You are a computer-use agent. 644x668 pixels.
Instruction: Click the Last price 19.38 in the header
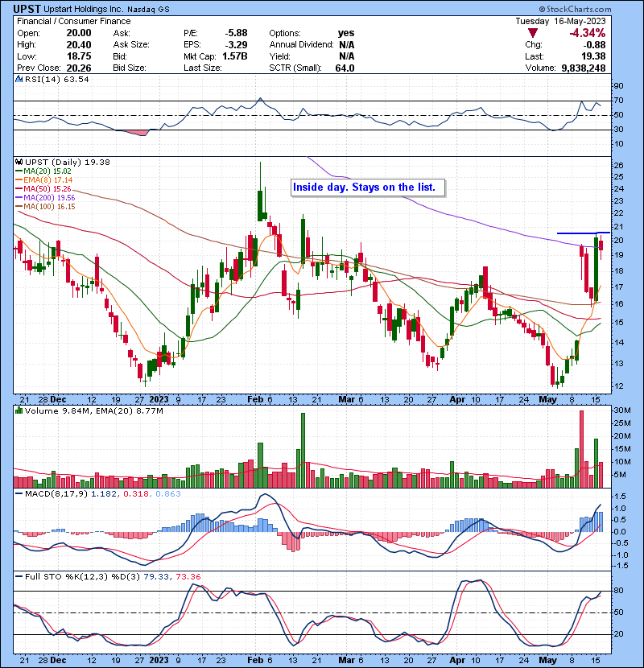[x=594, y=56]
